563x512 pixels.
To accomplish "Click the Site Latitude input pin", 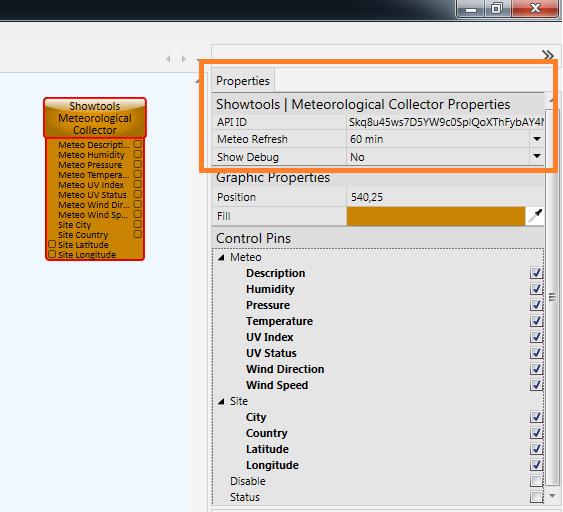I will pyautogui.click(x=52, y=244).
